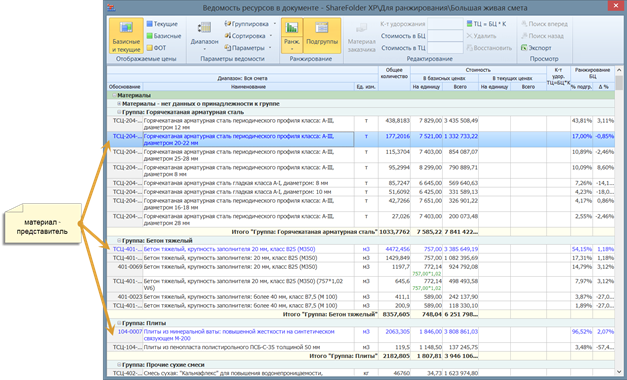The image size is (627, 380).
Task: Collapse Группа: Бетон тяжелый
Action: tap(119, 241)
